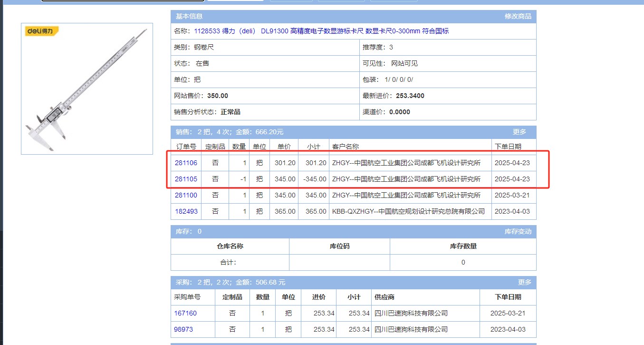The width and height of the screenshot is (644, 345).
Task: Select the 销售分析状态 正常品 cell
Action: pyautogui.click(x=265, y=112)
